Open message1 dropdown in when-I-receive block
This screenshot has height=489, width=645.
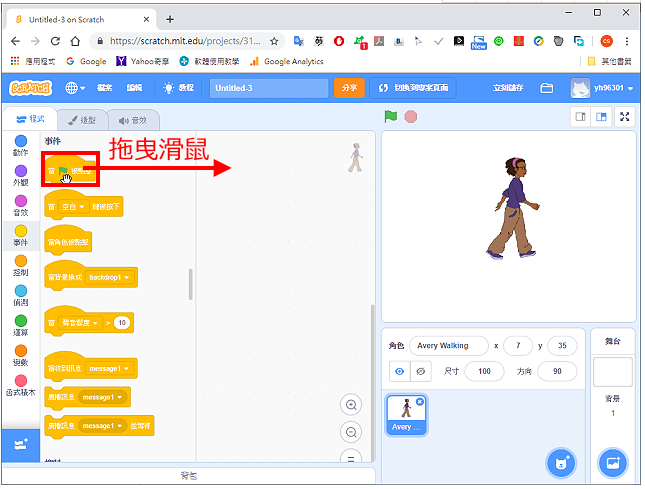point(109,369)
